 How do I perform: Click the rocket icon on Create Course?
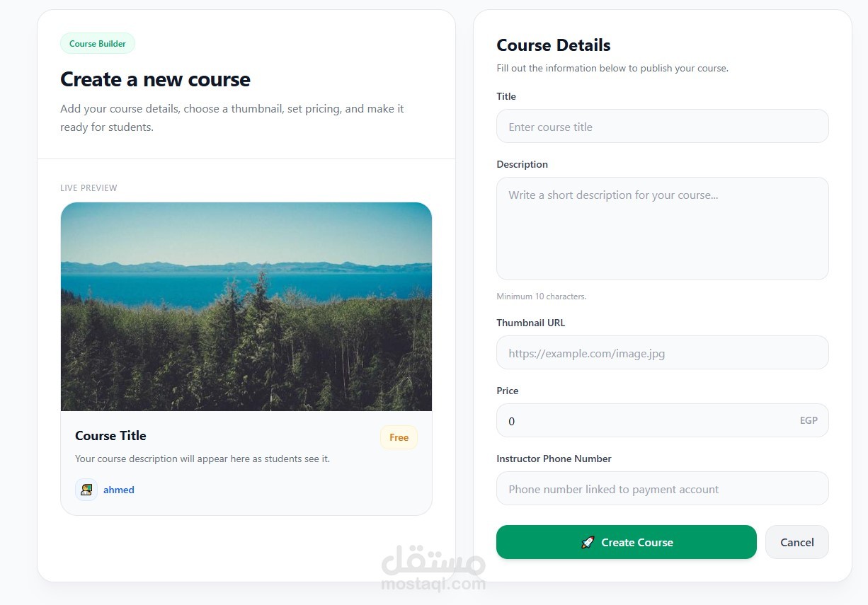coord(587,543)
